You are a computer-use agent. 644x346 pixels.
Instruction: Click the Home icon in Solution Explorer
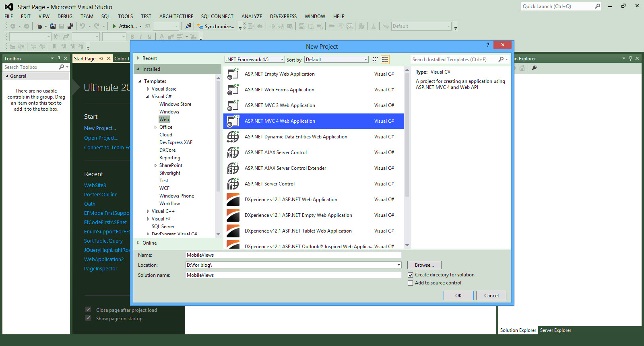(x=522, y=68)
